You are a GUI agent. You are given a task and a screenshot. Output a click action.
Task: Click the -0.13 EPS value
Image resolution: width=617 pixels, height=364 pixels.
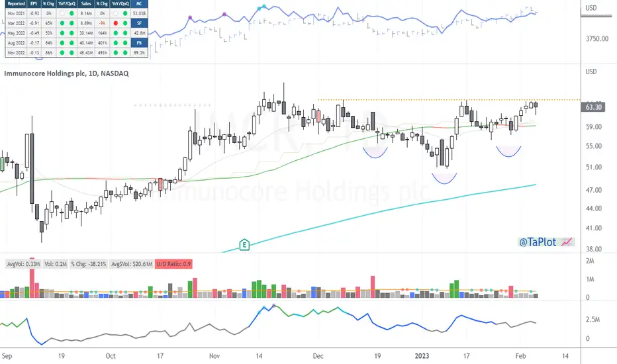pyautogui.click(x=34, y=53)
